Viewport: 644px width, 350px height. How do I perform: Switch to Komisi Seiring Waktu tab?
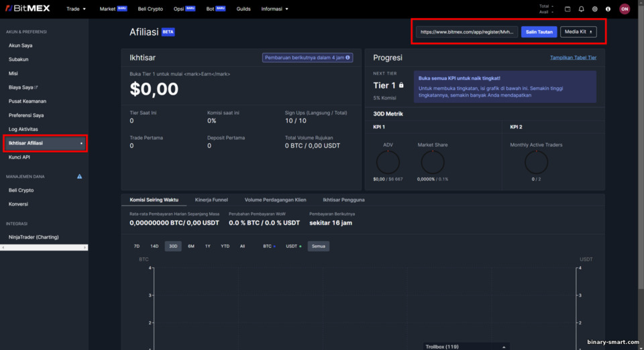click(154, 200)
